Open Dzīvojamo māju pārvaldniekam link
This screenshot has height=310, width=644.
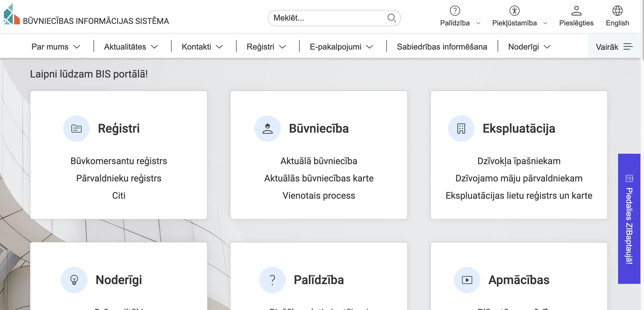click(x=519, y=178)
